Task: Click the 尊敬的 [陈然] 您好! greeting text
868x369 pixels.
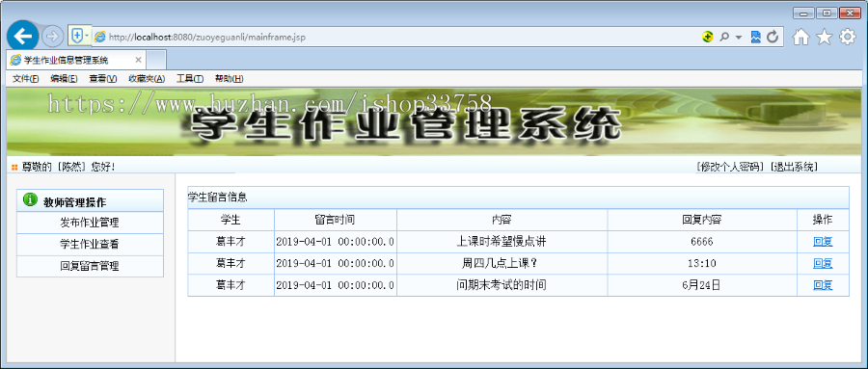Action: (x=68, y=167)
